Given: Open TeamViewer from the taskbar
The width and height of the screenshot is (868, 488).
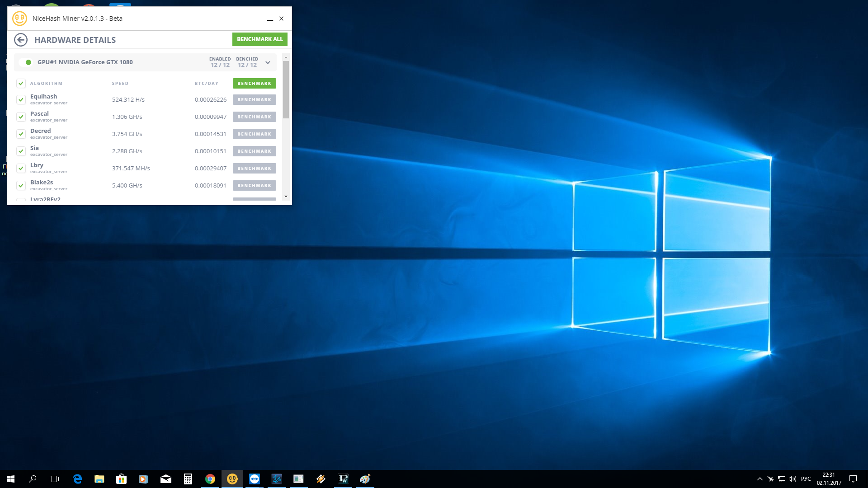Looking at the screenshot, I should point(255,479).
